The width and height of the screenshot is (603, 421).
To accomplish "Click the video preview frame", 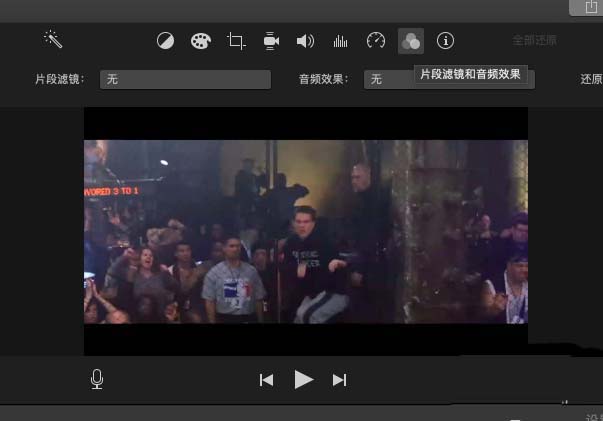I will 306,231.
